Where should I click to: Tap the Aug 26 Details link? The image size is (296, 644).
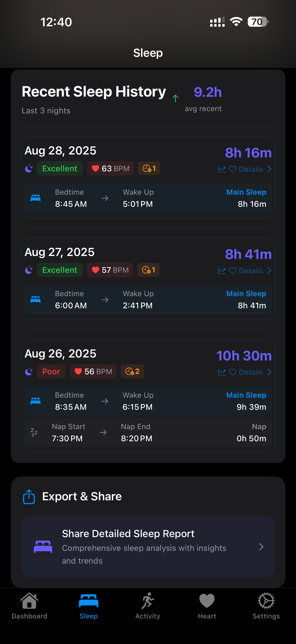point(250,372)
